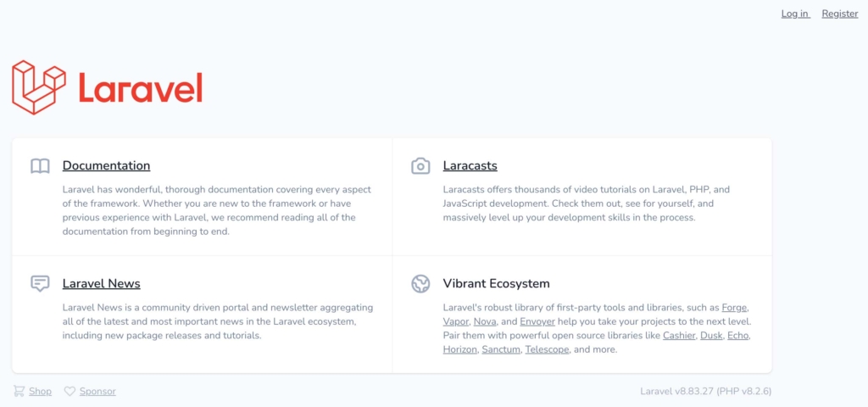Click the heart Sponsor icon
The image size is (868, 407).
[70, 391]
